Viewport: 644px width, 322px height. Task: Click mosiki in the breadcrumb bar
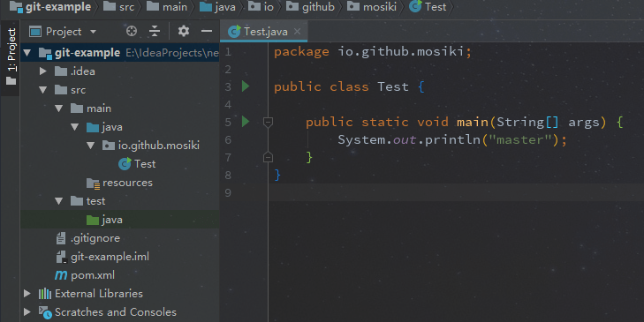pyautogui.click(x=372, y=7)
